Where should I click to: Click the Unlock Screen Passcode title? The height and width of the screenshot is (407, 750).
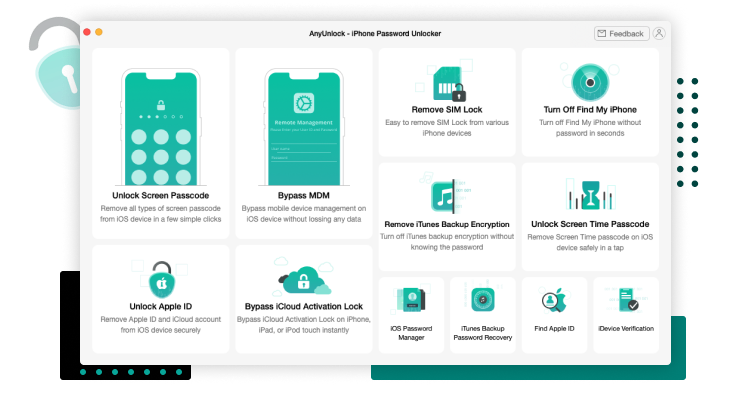tap(161, 196)
